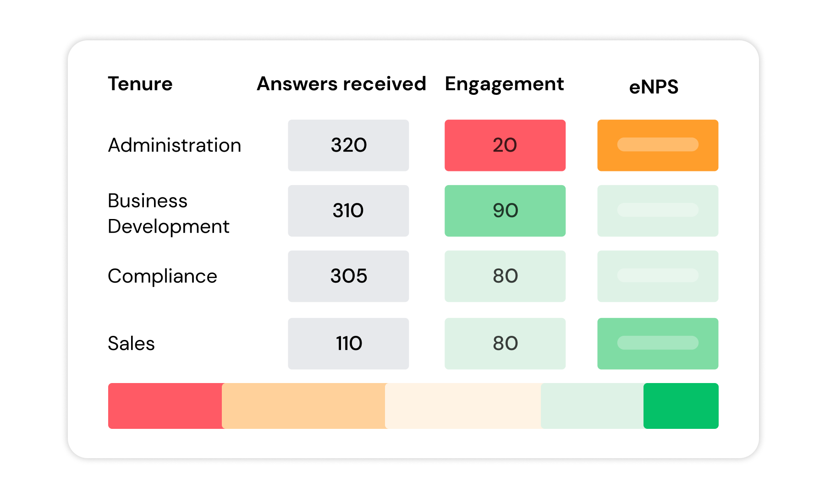The height and width of the screenshot is (504, 825).
Task: Select the Administration row label
Action: [x=174, y=145]
